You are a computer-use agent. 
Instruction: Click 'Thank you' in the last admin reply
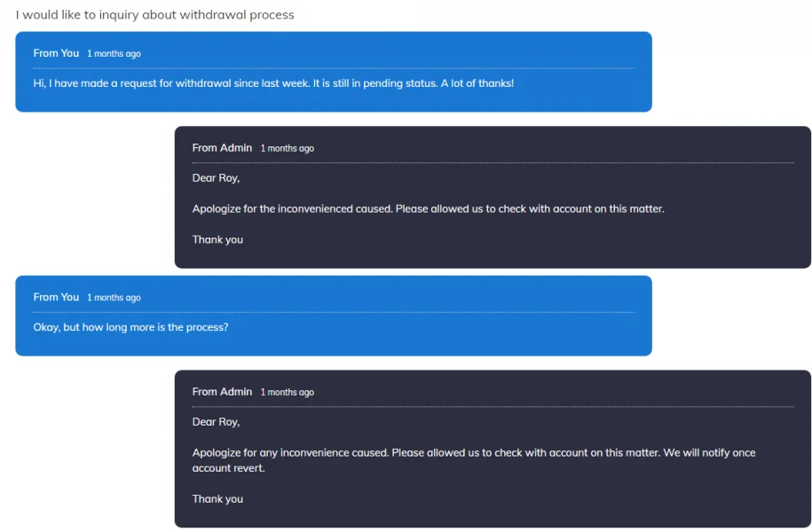(217, 499)
